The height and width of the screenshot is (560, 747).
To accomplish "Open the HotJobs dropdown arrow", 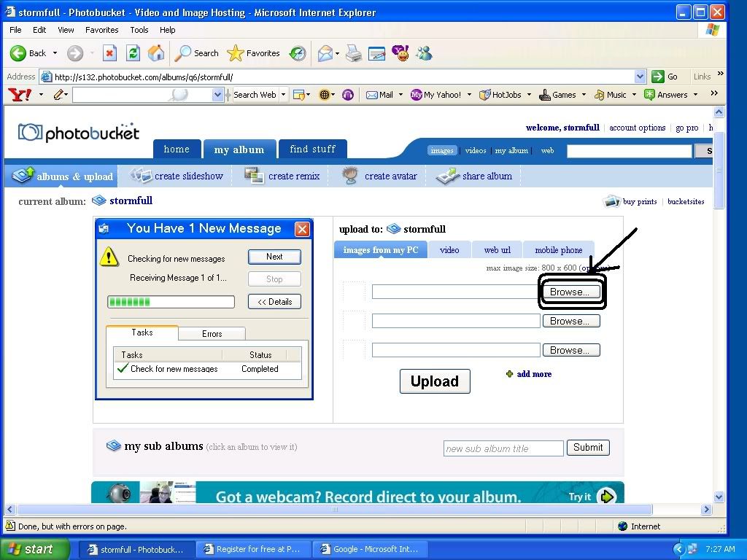I will pos(529,95).
